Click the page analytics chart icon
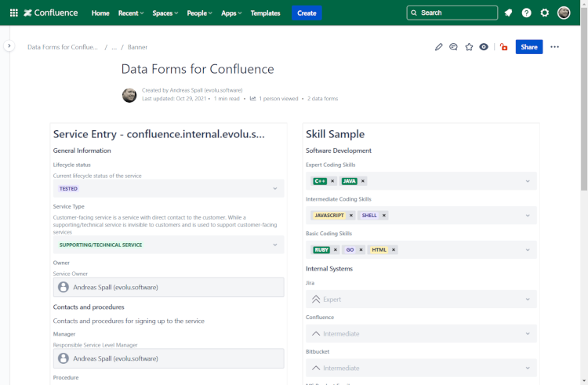Viewport: 588px width, 385px height. tap(252, 99)
